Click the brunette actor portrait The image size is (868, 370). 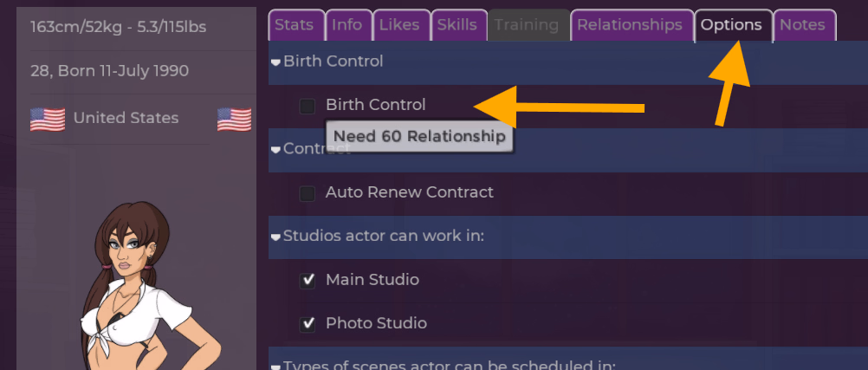[139, 286]
